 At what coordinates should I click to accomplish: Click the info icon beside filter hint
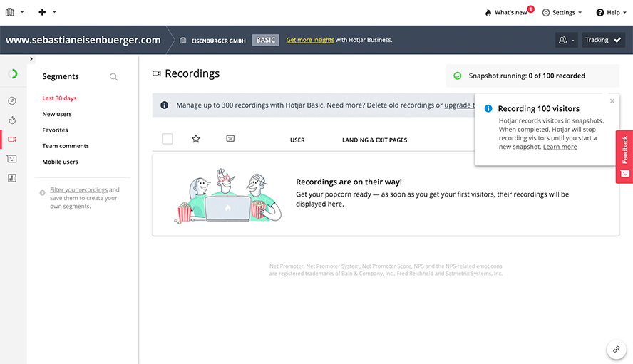pos(42,193)
